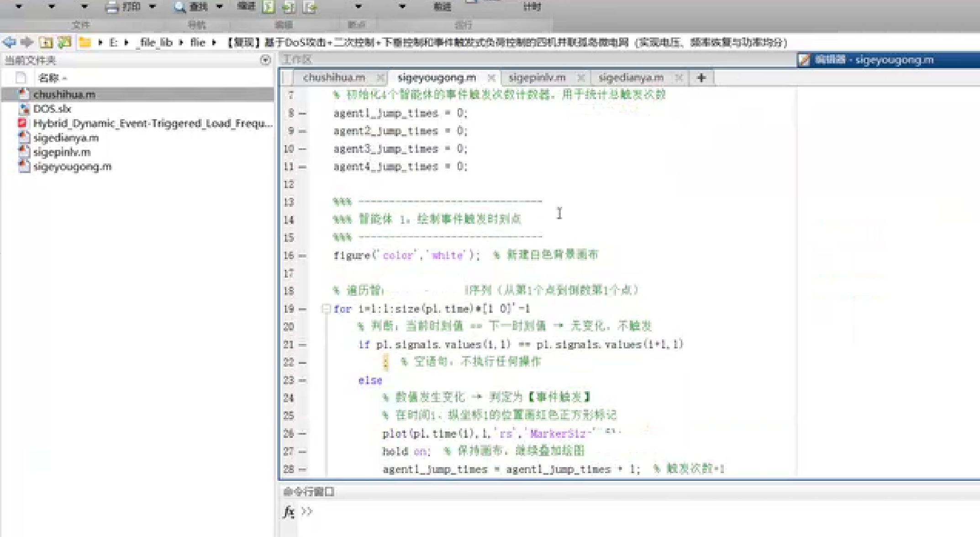Click the E: drive path segment
The image size is (980, 537).
click(x=114, y=42)
